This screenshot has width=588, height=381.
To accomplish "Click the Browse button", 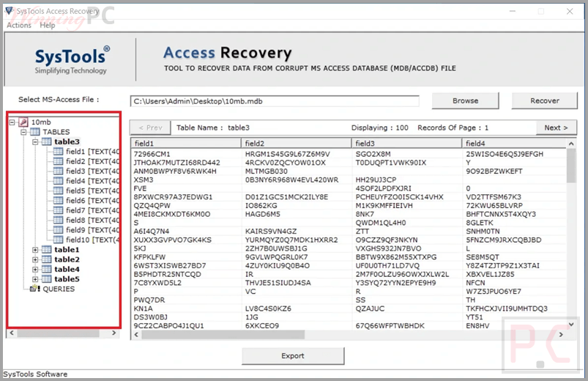I will (x=466, y=100).
